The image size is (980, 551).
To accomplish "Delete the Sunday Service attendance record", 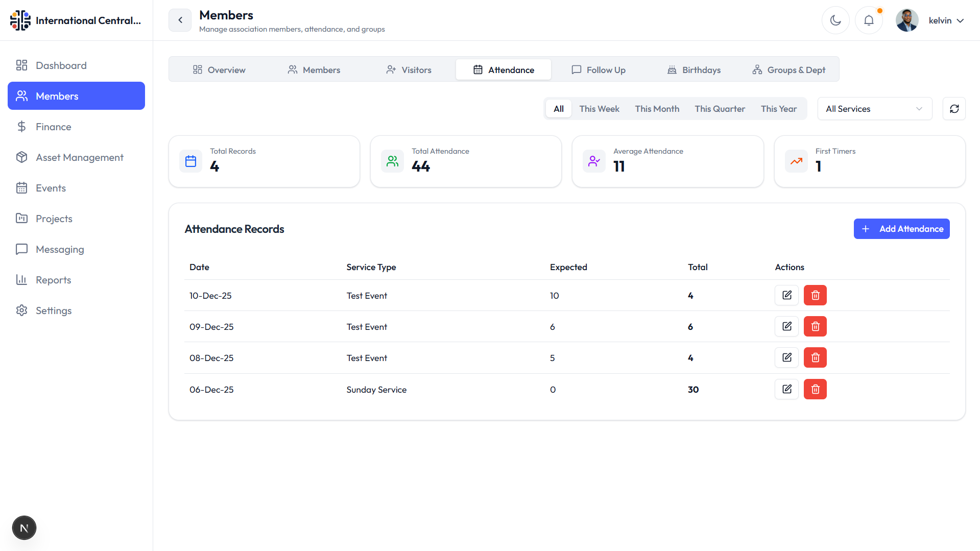I will [x=815, y=389].
